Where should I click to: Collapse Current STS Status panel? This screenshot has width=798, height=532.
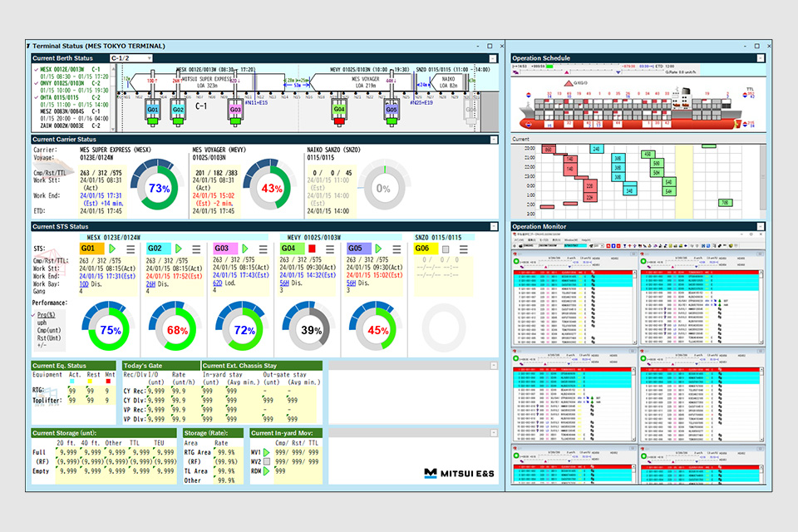pos(494,227)
